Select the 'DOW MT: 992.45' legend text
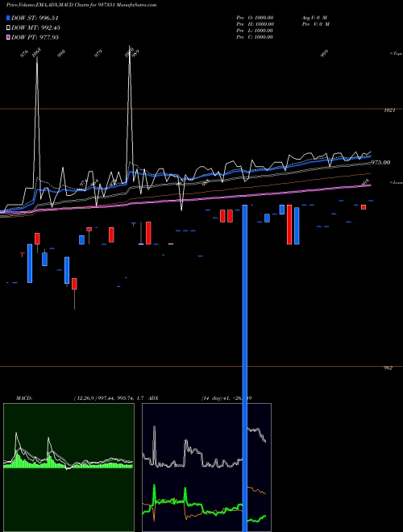The image size is (403, 532). click(x=35, y=27)
